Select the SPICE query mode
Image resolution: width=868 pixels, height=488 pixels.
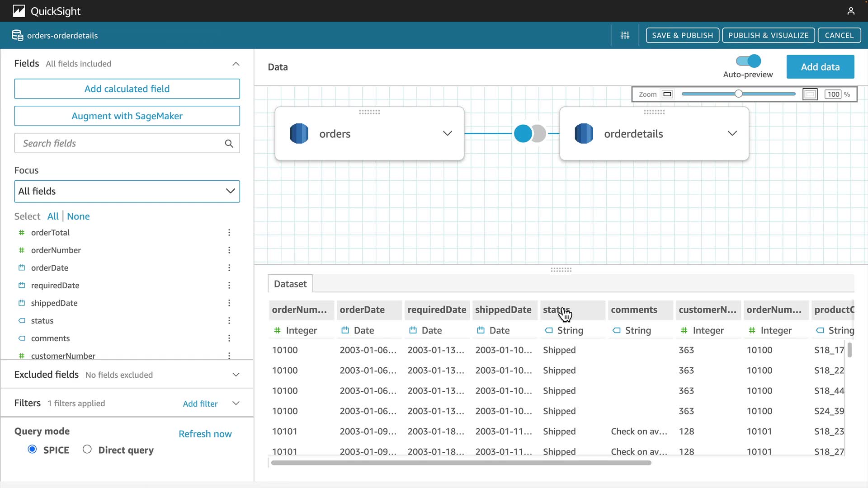pos(32,449)
